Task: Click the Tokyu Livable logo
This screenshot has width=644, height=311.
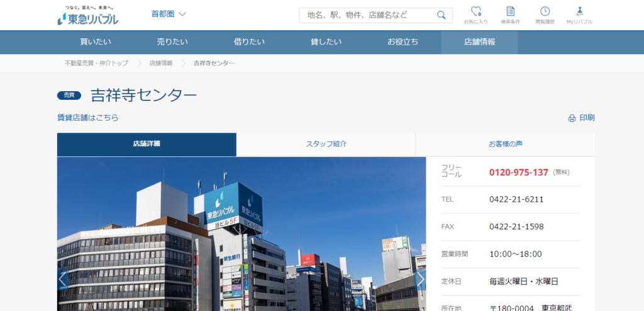Action: pyautogui.click(x=87, y=16)
